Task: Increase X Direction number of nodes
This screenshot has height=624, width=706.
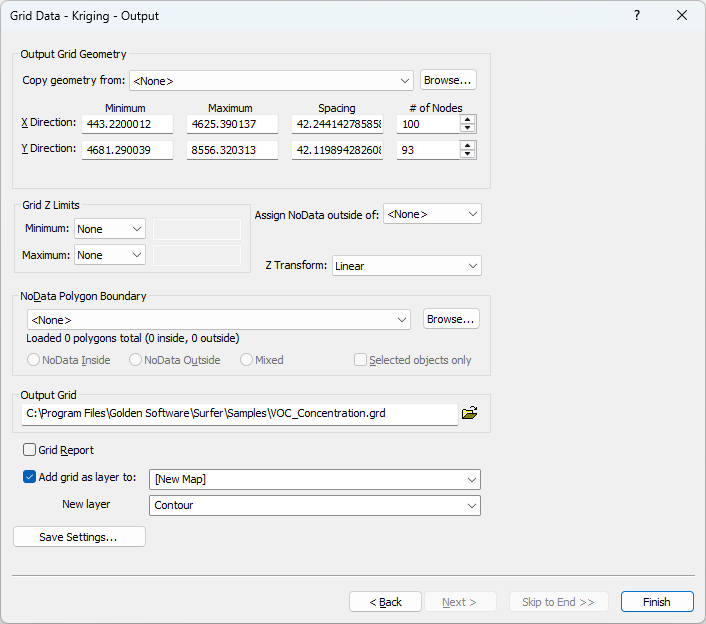Action: coord(468,120)
